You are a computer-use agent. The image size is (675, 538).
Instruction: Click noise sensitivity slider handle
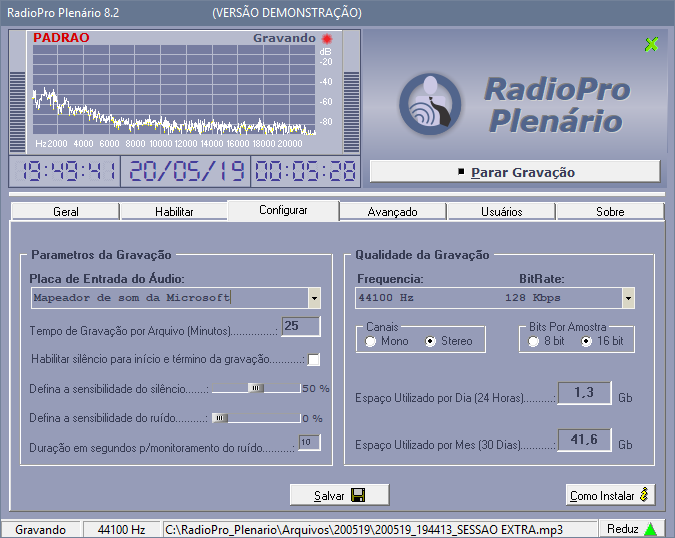pyautogui.click(x=220, y=417)
